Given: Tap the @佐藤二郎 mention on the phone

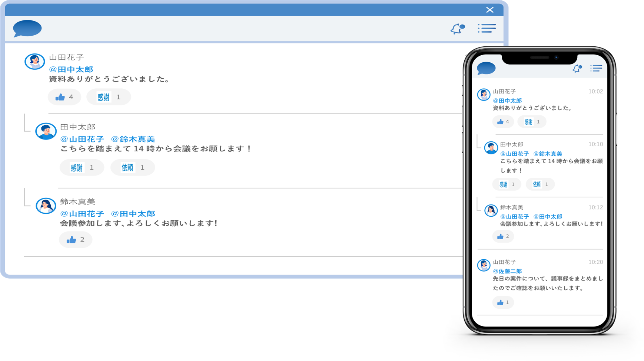Looking at the screenshot, I should point(507,271).
